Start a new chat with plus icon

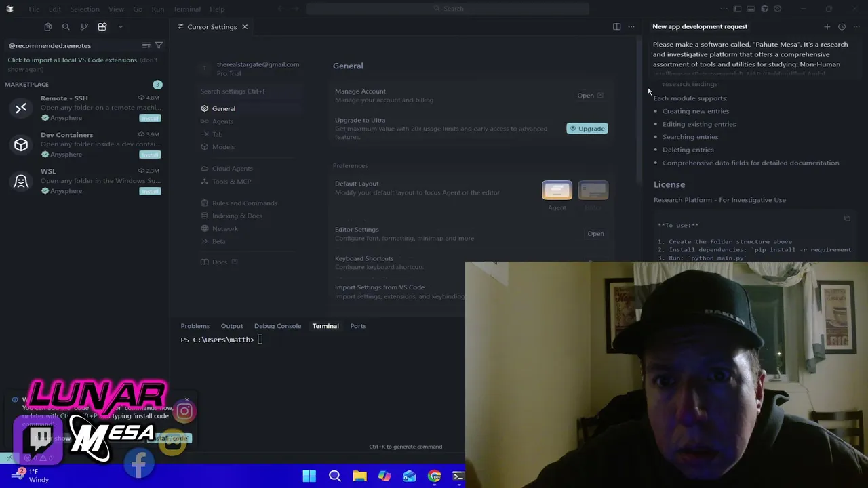pos(827,26)
